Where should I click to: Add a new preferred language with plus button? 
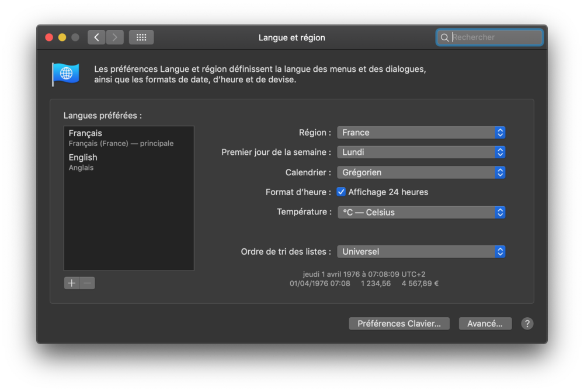(71, 283)
